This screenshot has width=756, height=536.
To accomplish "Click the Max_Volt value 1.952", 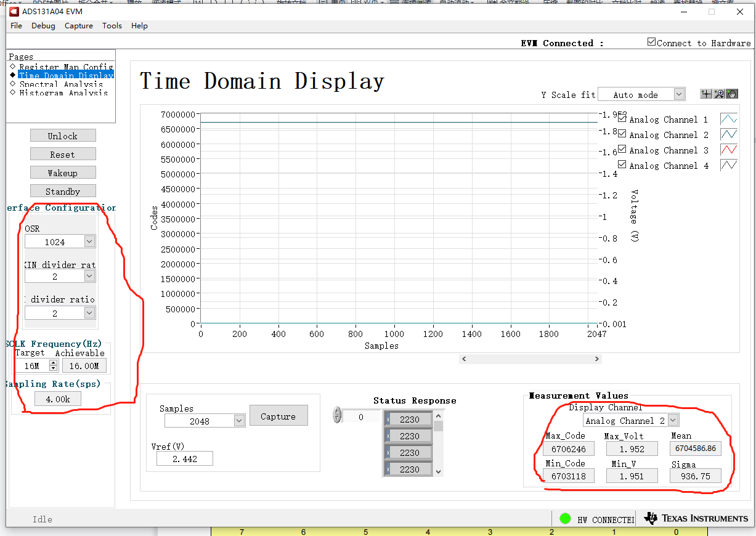I will pos(632,448).
